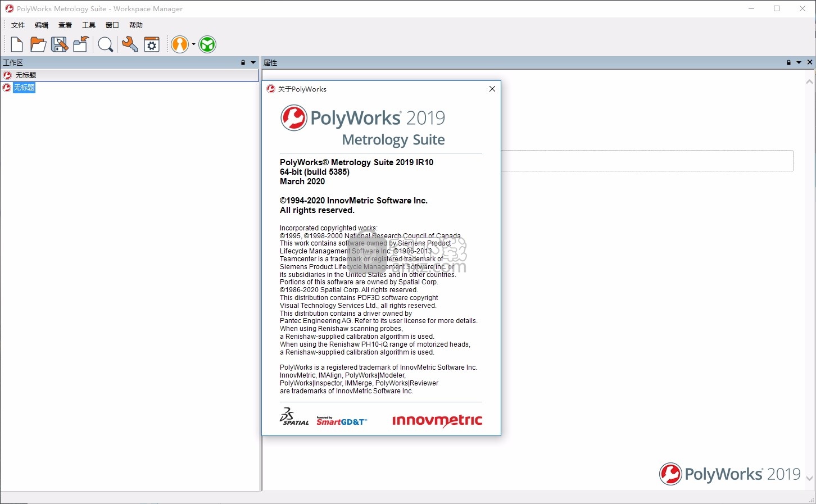The width and height of the screenshot is (816, 504).
Task: Click the 属性 panel scroll-up arrow
Action: 810,82
